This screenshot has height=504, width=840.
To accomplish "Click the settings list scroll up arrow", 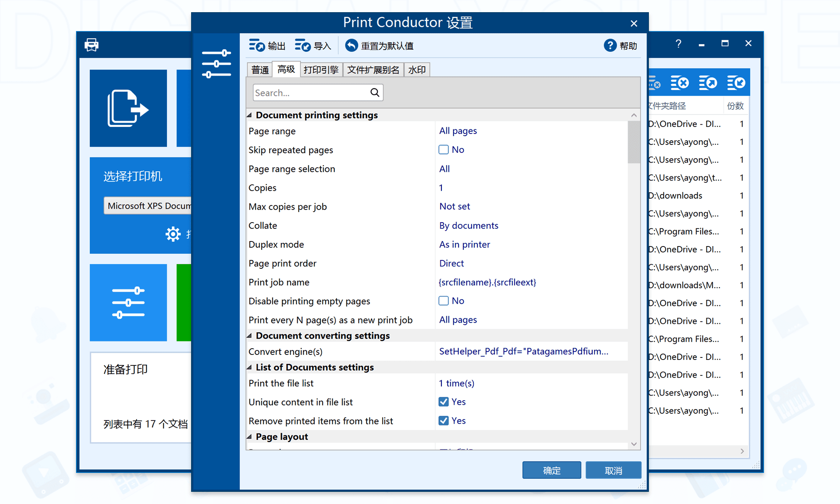I will pyautogui.click(x=634, y=115).
